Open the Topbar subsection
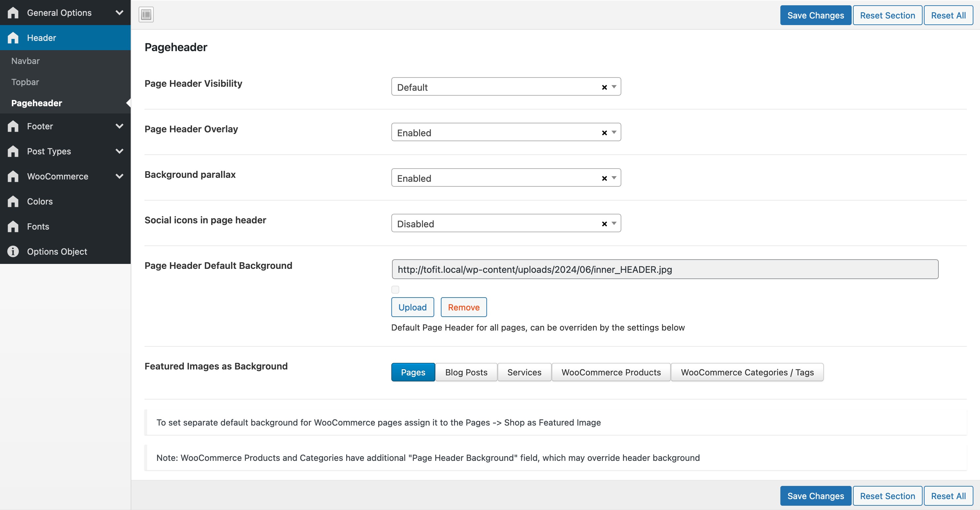The image size is (980, 510). point(25,82)
